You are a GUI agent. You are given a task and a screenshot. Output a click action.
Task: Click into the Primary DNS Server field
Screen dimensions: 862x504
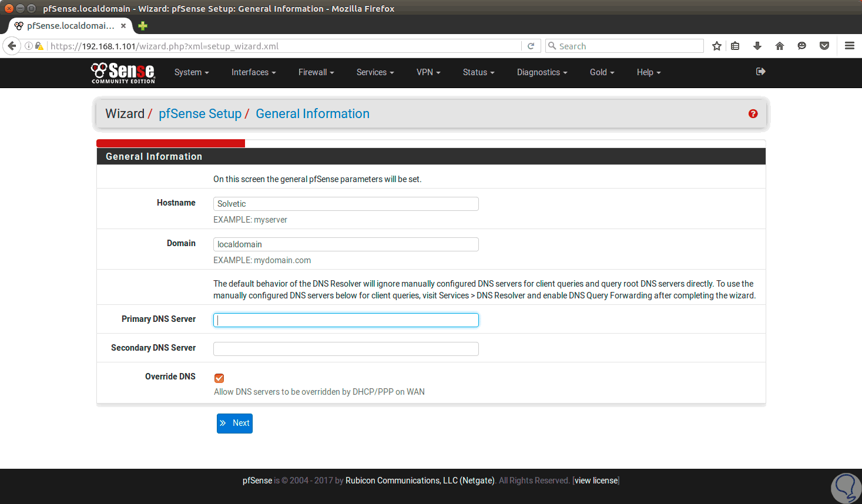pos(346,320)
